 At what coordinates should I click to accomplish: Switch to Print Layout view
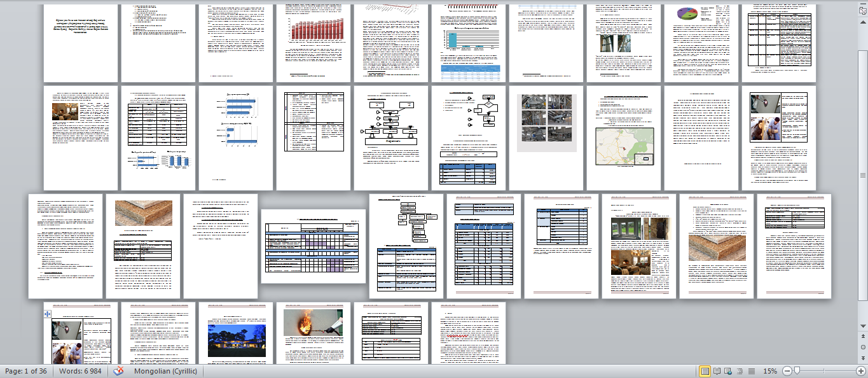click(x=705, y=371)
